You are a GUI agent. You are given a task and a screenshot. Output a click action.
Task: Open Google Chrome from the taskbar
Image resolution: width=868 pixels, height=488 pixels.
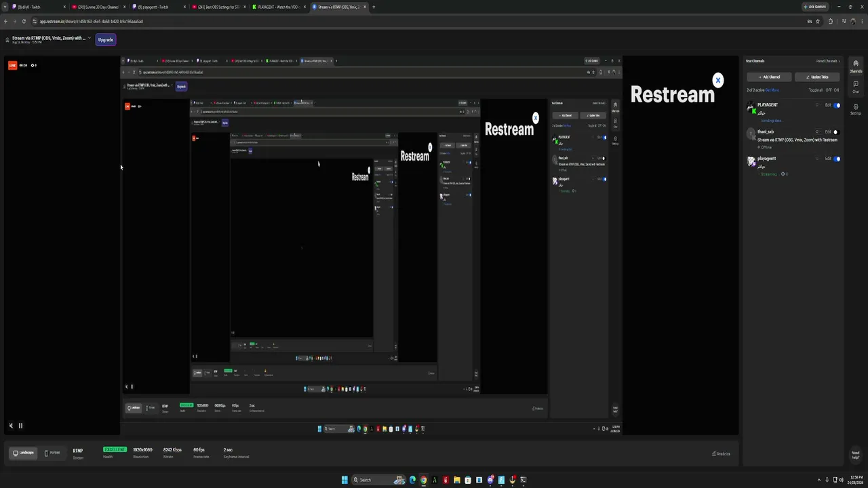pyautogui.click(x=423, y=480)
